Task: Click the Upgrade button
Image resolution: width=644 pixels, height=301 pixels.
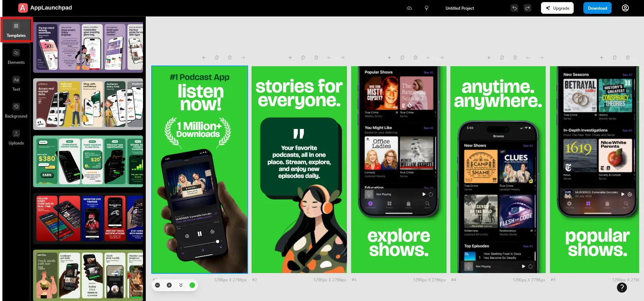Action: (x=557, y=8)
